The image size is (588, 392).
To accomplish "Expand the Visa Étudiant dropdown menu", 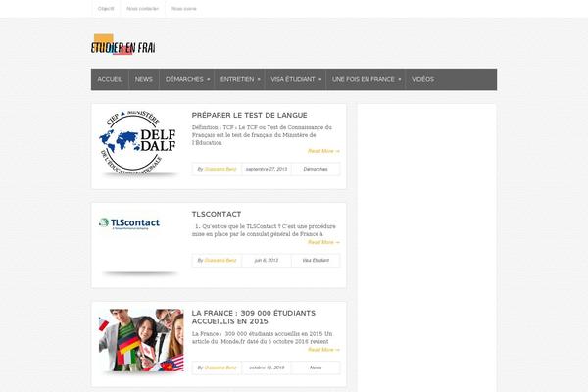I will point(296,79).
